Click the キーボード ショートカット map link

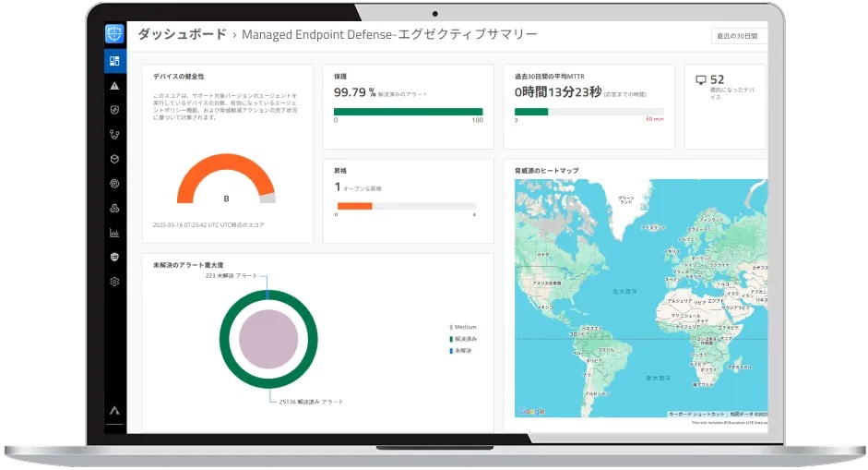point(697,414)
